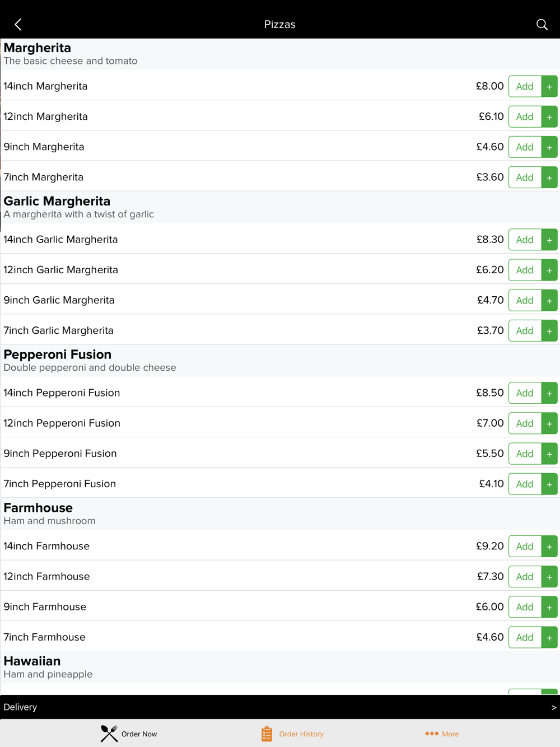Click the 7inch Farmhouse item name

[45, 637]
